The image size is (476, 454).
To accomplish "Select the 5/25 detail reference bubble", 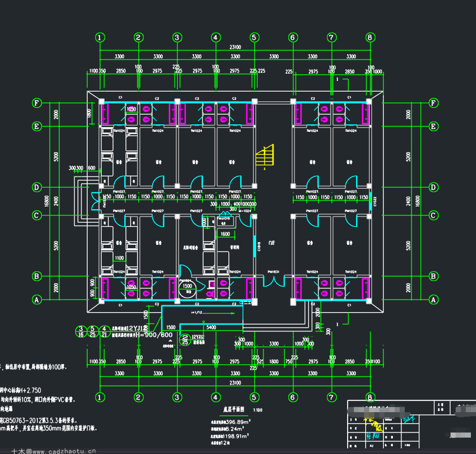I will coord(93,332).
